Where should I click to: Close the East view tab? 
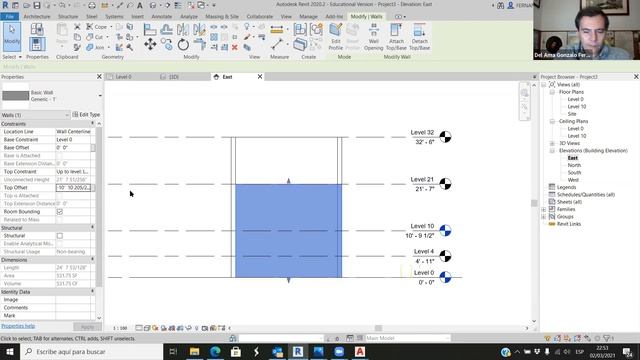[260, 77]
